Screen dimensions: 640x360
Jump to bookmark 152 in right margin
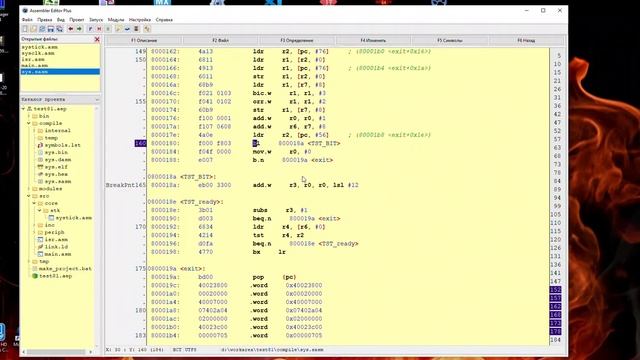pos(556,290)
